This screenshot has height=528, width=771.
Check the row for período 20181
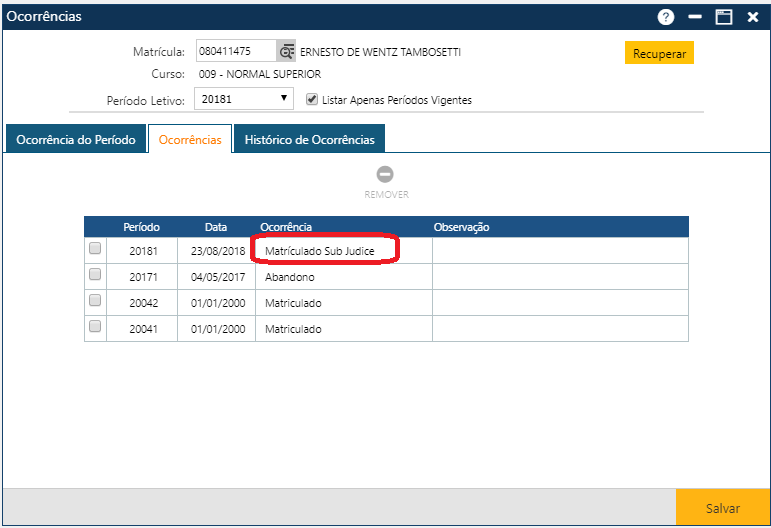[x=95, y=248]
